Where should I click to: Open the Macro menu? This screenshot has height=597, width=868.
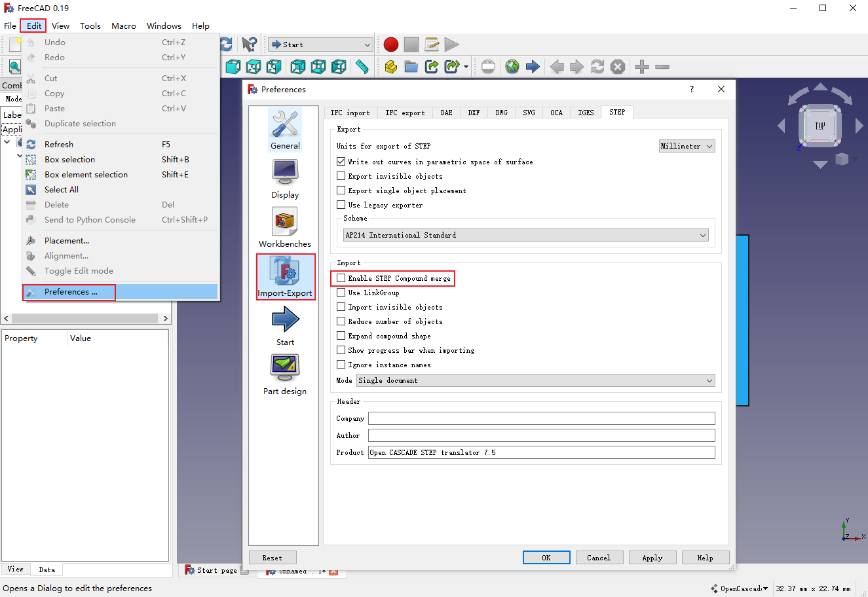[x=124, y=26]
